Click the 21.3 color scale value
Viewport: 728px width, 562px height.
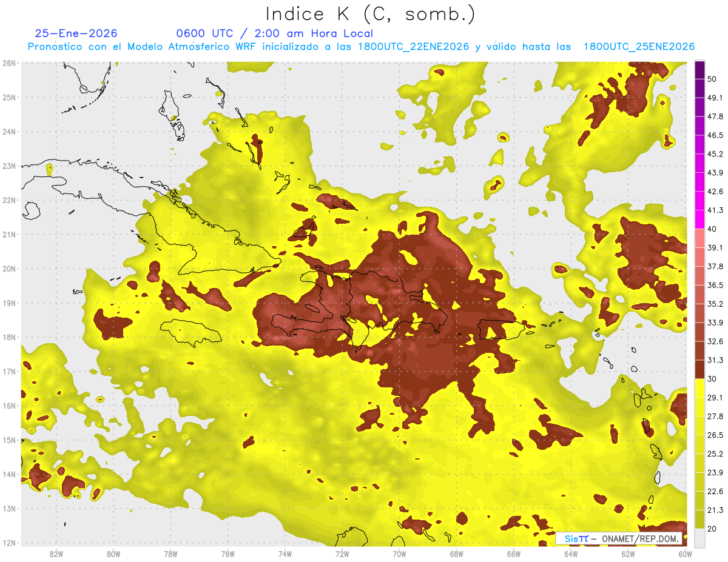pos(715,510)
